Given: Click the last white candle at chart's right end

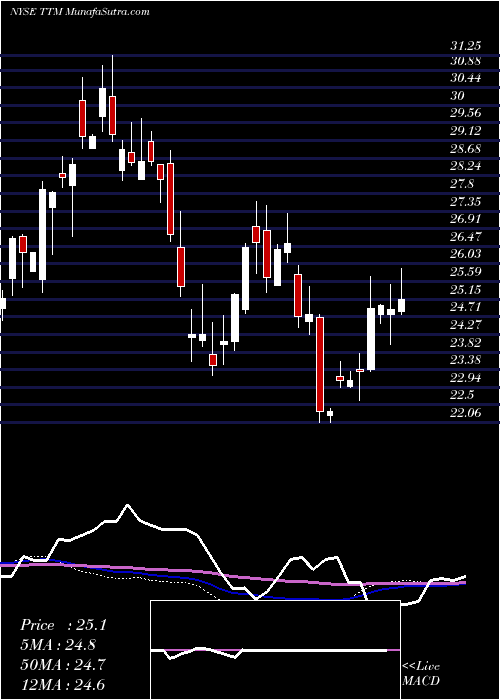Looking at the screenshot, I should point(401,306).
